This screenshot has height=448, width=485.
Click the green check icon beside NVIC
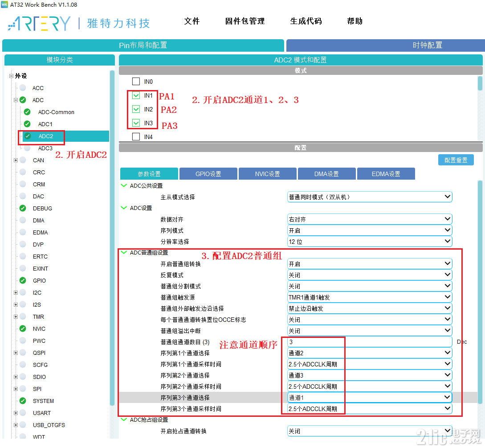point(23,328)
